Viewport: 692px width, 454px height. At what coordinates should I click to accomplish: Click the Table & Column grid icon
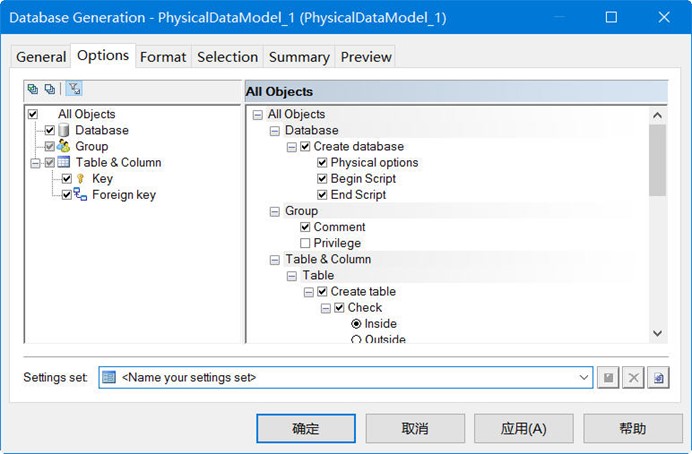64,162
